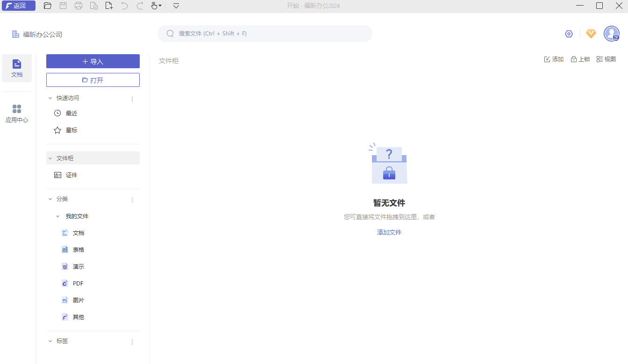Click the search files input field
The width and height of the screenshot is (628, 364).
265,33
